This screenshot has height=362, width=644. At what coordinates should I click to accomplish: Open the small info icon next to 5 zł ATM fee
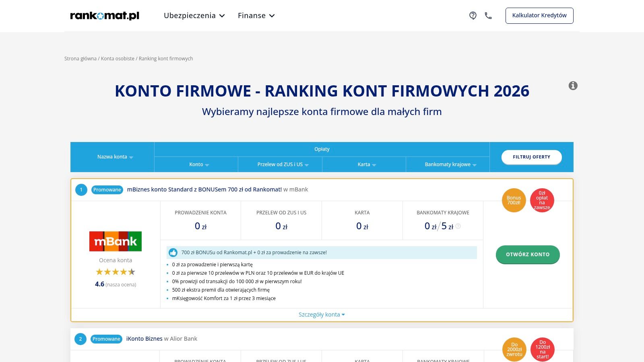tap(458, 226)
